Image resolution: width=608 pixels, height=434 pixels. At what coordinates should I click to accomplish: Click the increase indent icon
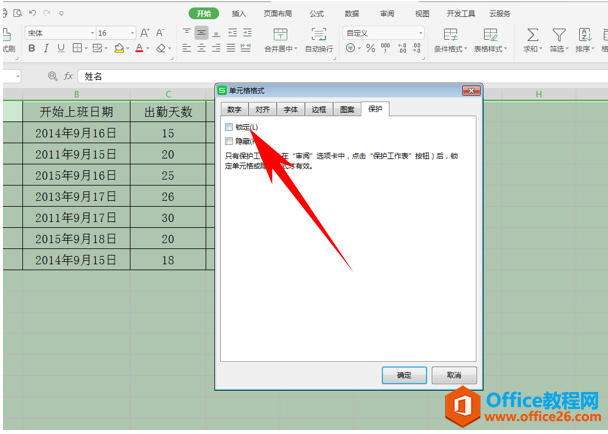[247, 33]
